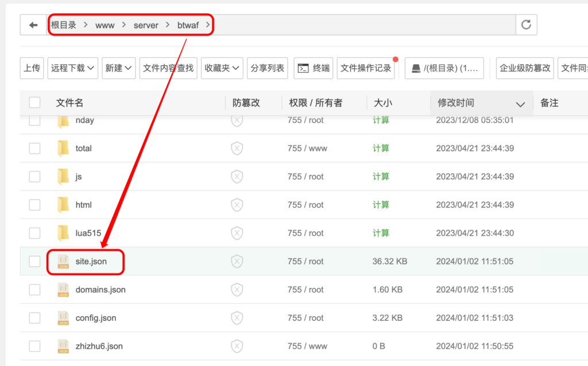This screenshot has width=588, height=366.
Task: Open the 分享列表 button
Action: [x=268, y=68]
